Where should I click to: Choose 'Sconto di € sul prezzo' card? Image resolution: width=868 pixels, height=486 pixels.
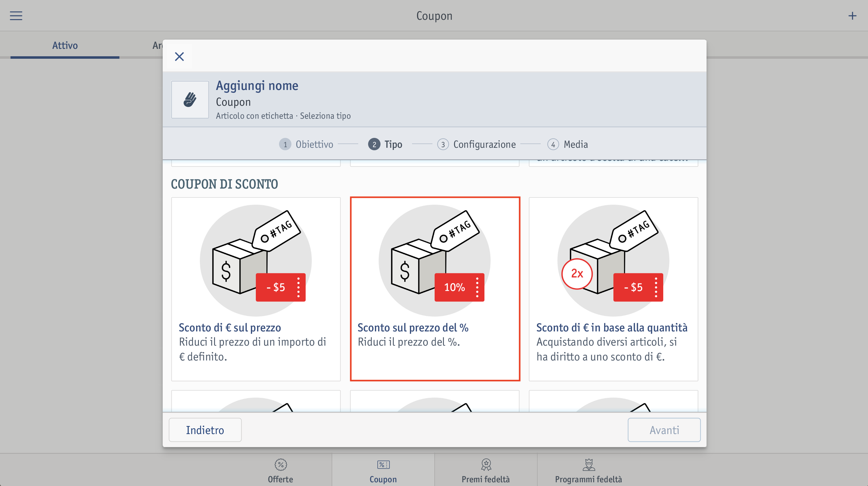[x=256, y=289]
